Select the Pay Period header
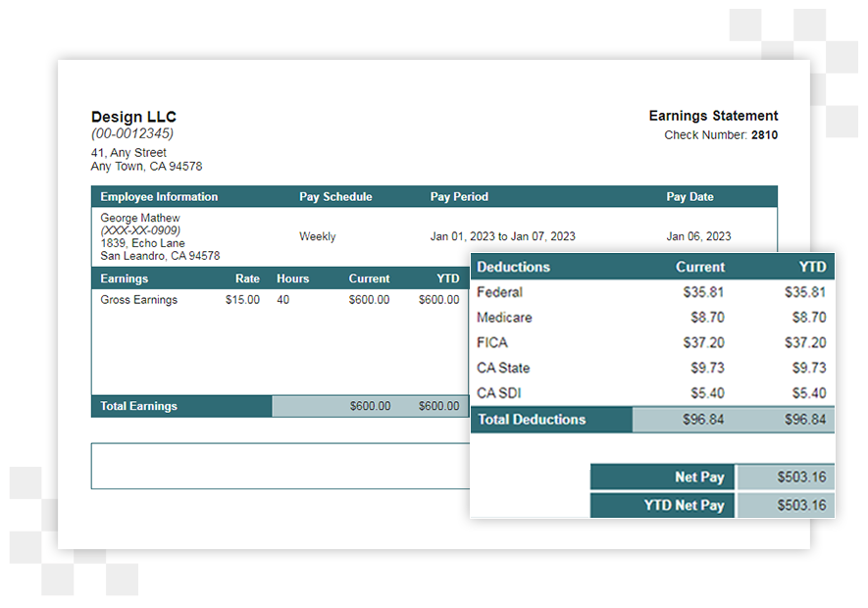Screen dimensions: 868x608 click(x=458, y=197)
